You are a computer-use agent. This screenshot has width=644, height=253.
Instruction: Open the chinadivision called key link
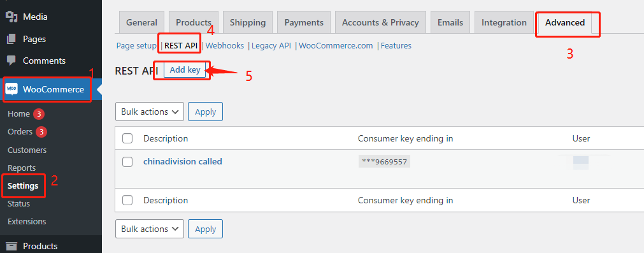182,161
